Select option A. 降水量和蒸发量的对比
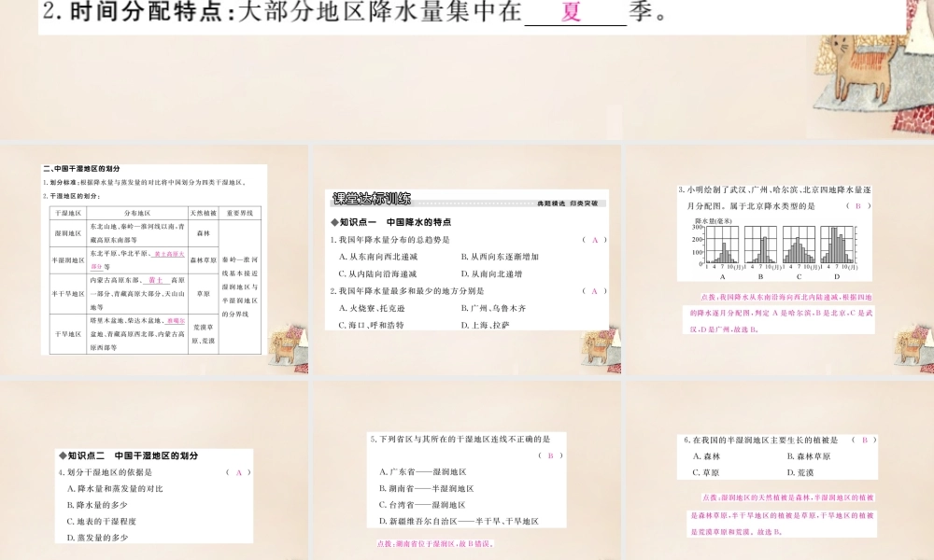The width and height of the screenshot is (934, 560). (x=115, y=488)
